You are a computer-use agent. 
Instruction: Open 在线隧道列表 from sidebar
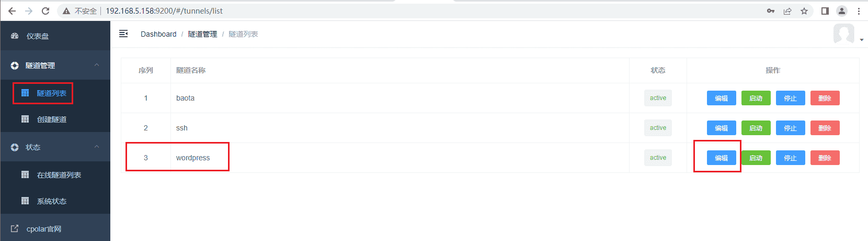(59, 175)
